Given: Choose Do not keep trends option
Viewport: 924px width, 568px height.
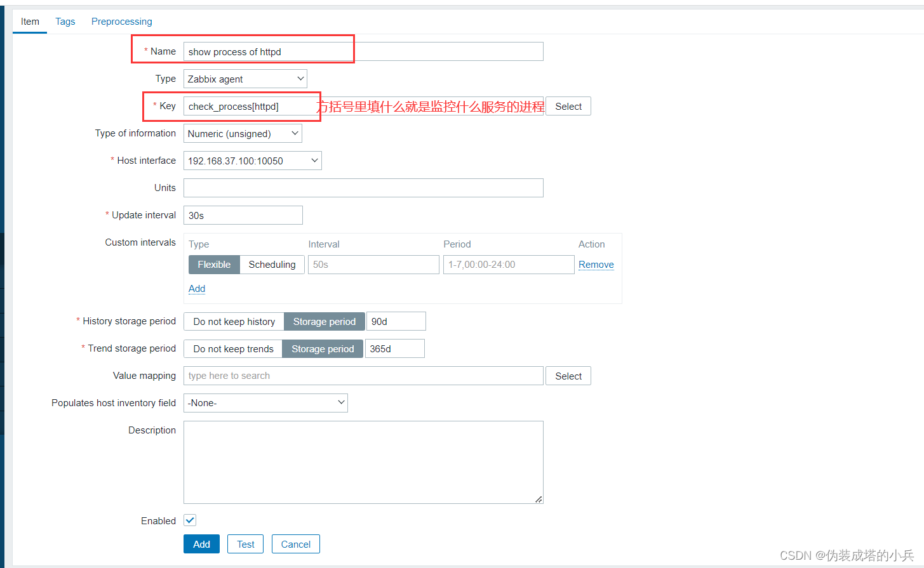Looking at the screenshot, I should (x=233, y=348).
